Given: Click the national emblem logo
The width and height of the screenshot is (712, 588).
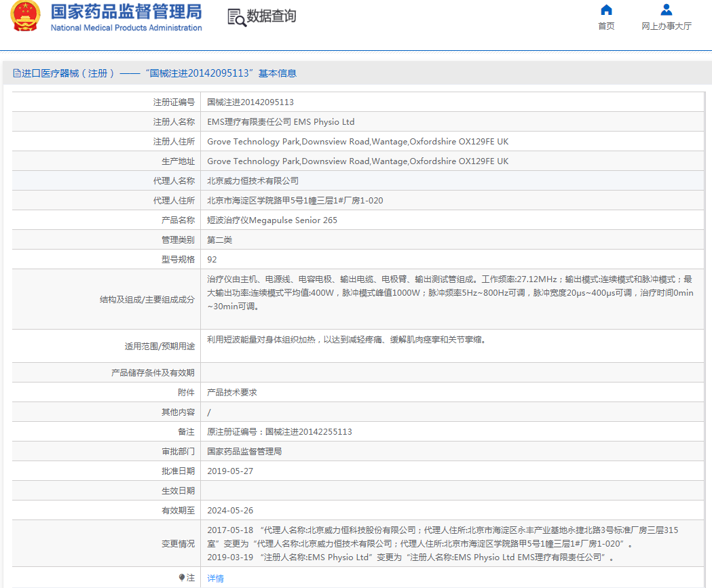Looking at the screenshot, I should (25, 17).
